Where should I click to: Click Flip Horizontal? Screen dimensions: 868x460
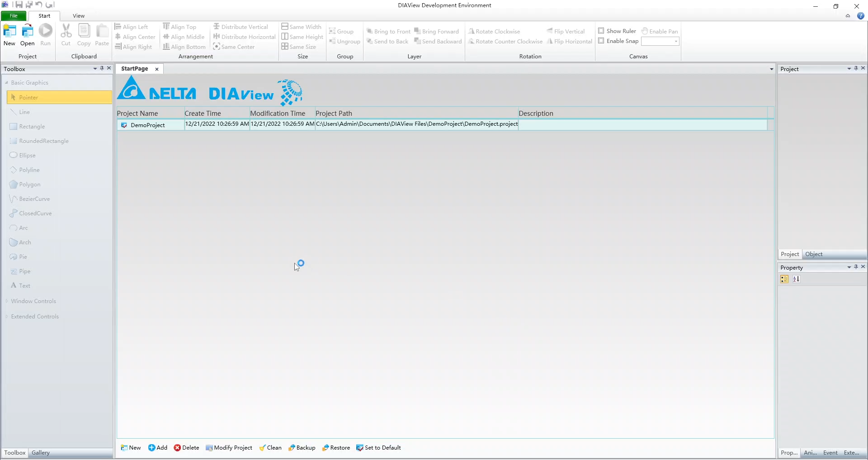[x=570, y=41]
